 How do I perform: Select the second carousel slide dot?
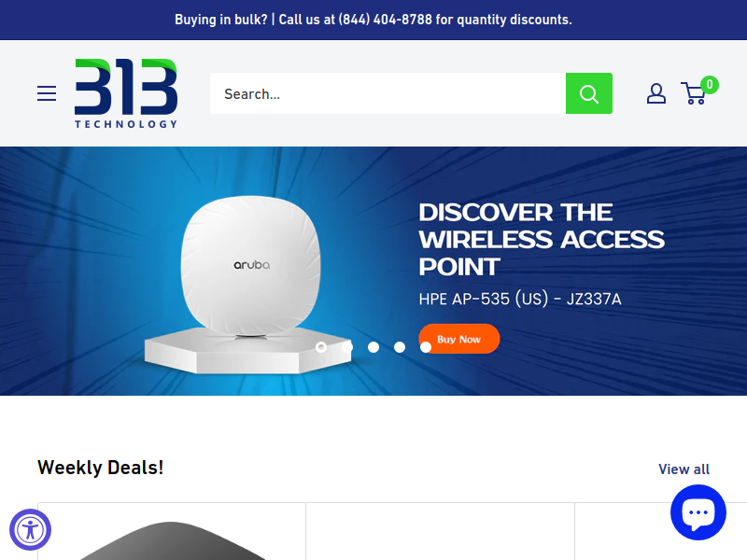tap(347, 347)
